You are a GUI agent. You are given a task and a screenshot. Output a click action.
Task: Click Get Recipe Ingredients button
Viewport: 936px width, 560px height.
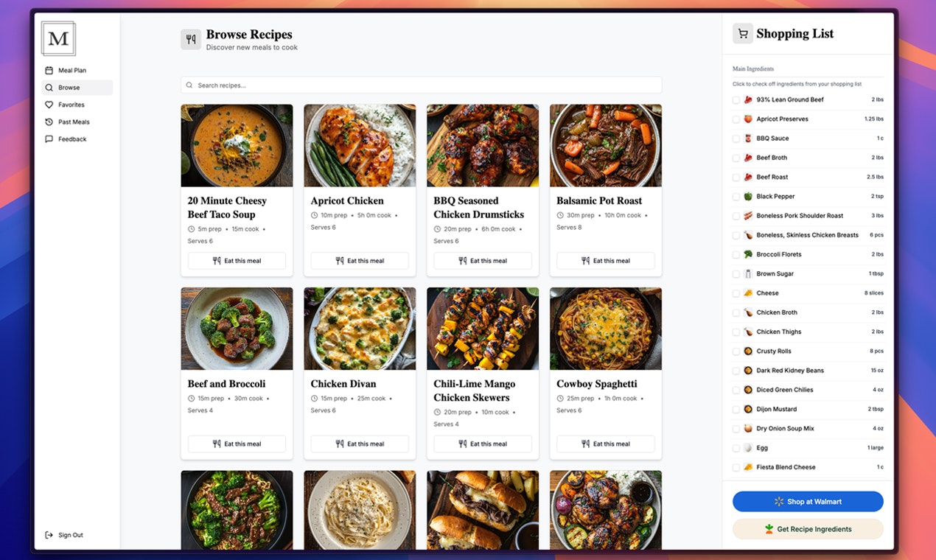click(x=808, y=529)
